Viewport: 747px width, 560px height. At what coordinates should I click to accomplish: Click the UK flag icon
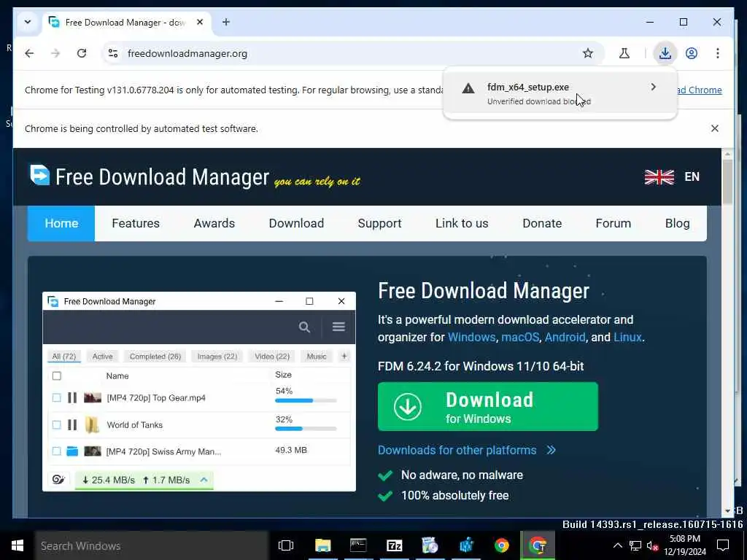pyautogui.click(x=659, y=177)
